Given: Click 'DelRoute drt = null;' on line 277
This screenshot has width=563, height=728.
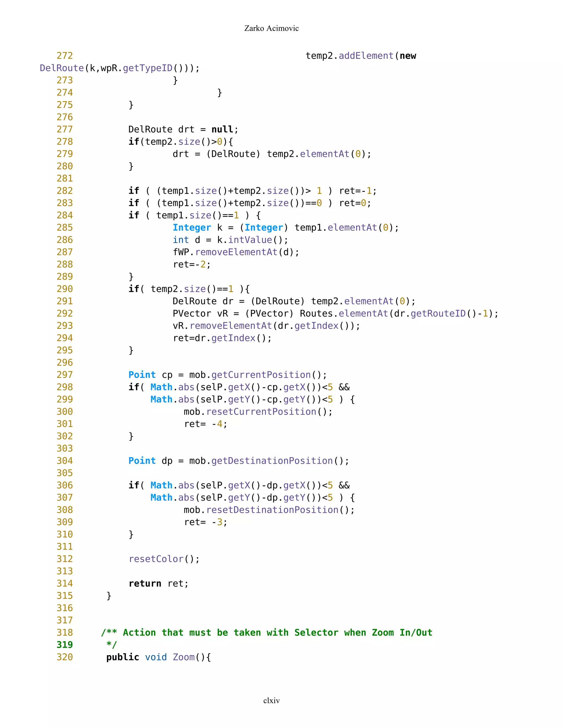Looking at the screenshot, I should [x=183, y=129].
